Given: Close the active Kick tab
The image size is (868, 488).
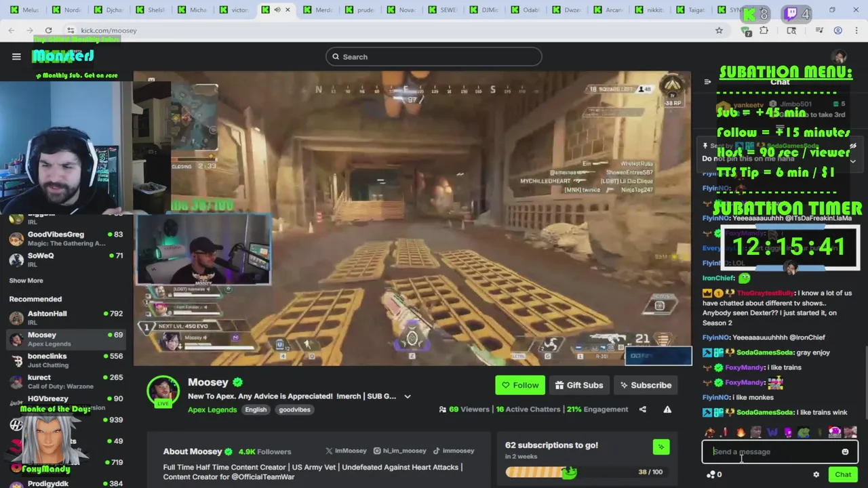Looking at the screenshot, I should (x=288, y=10).
